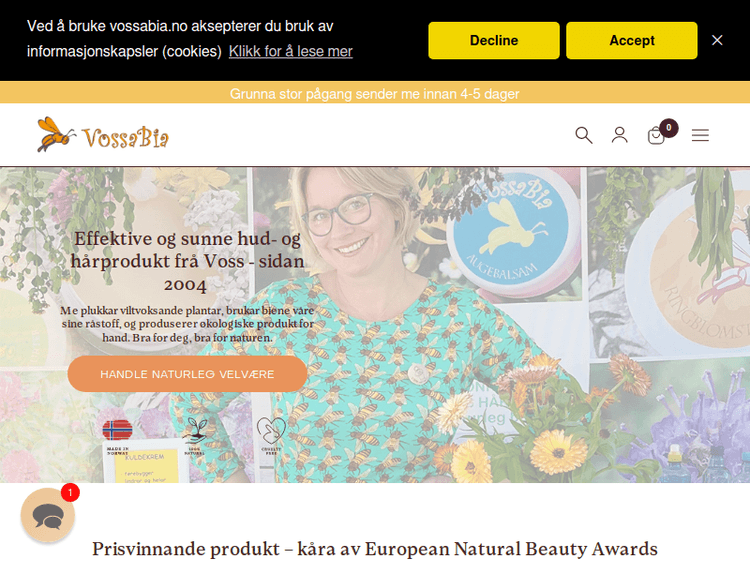Open 'Klikk for å lese mer' link
This screenshot has height=563, width=750.
point(290,51)
